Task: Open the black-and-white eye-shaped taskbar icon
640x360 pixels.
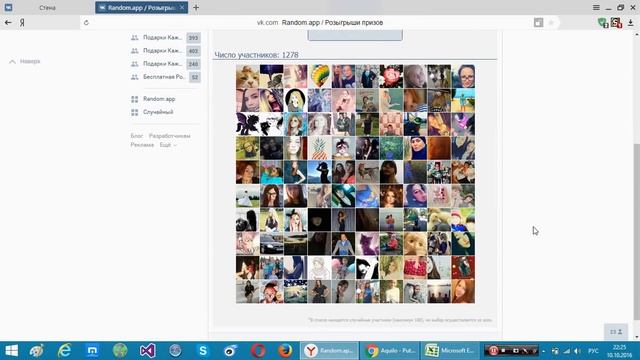Action: coord(230,351)
